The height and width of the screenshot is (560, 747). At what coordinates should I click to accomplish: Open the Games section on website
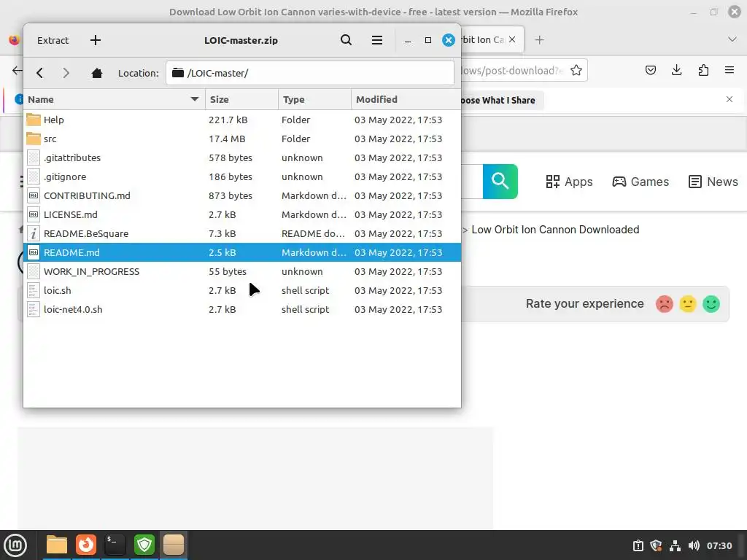coord(640,182)
